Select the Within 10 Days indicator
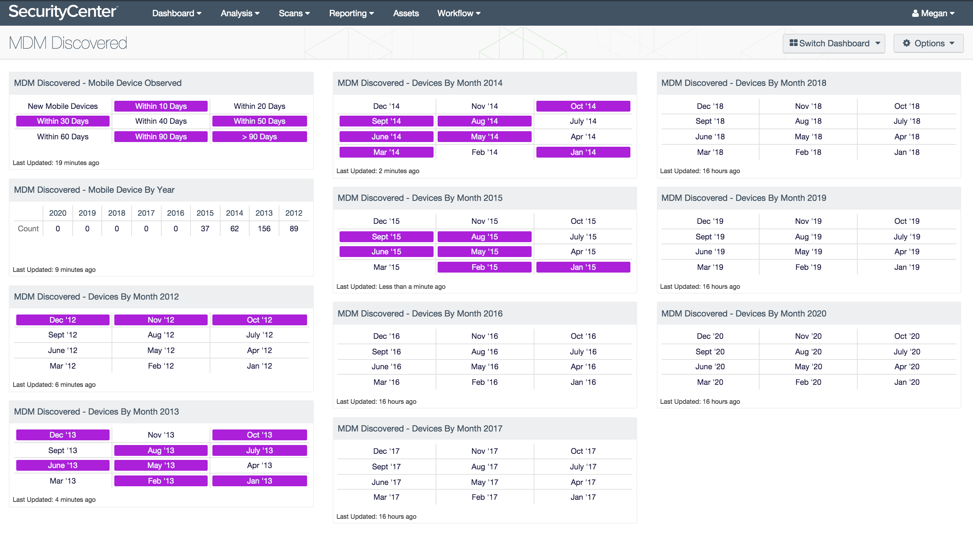Viewport: 973px width, 560px height. tap(161, 106)
